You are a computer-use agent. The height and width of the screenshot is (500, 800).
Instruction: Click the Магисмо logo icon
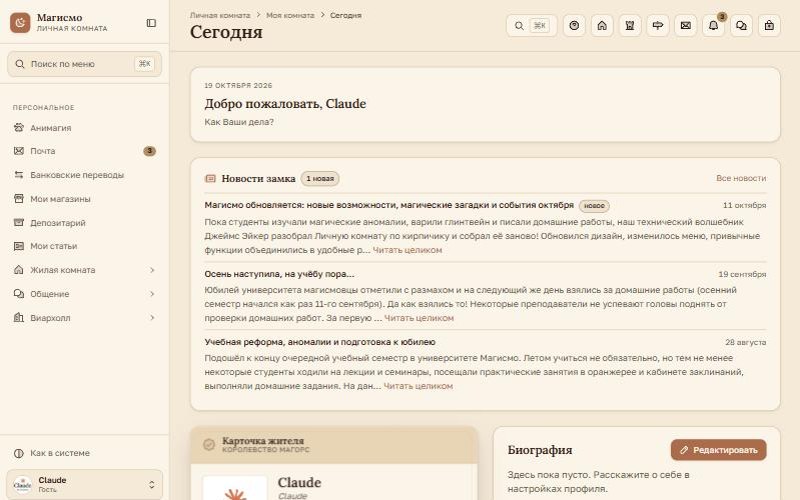coord(20,22)
